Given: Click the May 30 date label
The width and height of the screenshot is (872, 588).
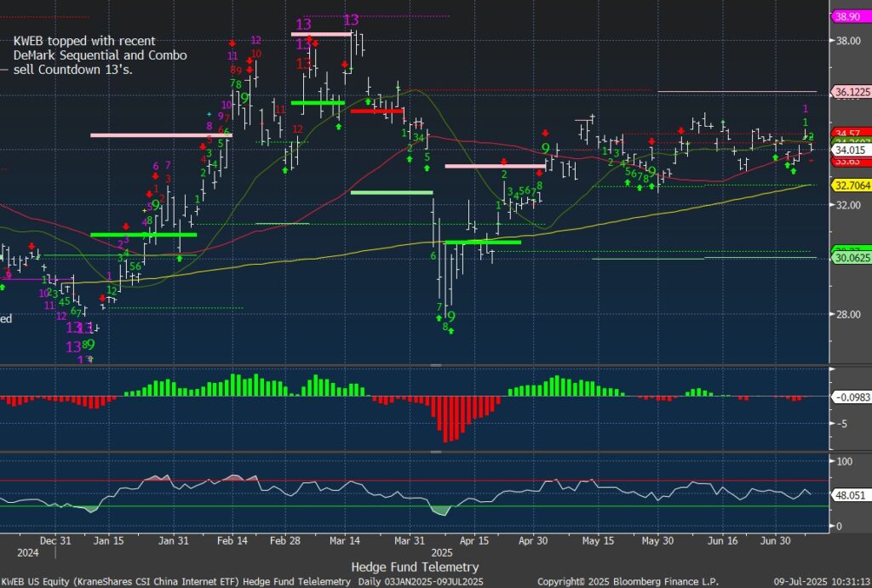Looking at the screenshot, I should pyautogui.click(x=657, y=540).
